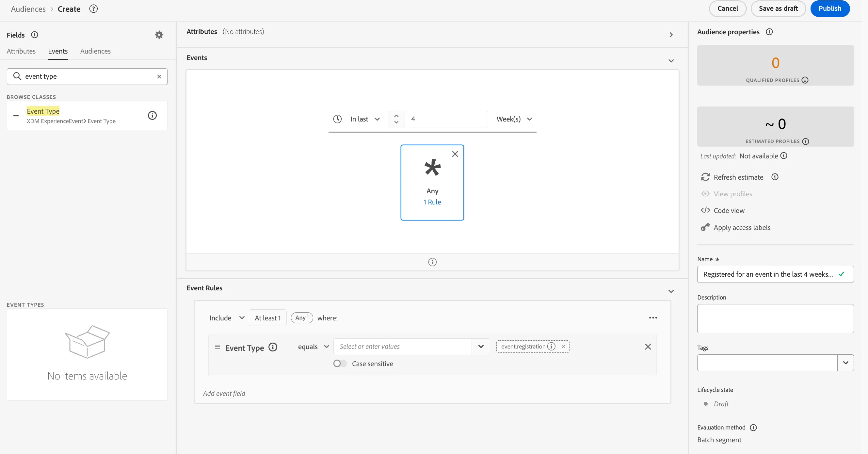Grab the Event Type drag handle in Browse Classes
This screenshot has width=868, height=454.
click(x=16, y=116)
